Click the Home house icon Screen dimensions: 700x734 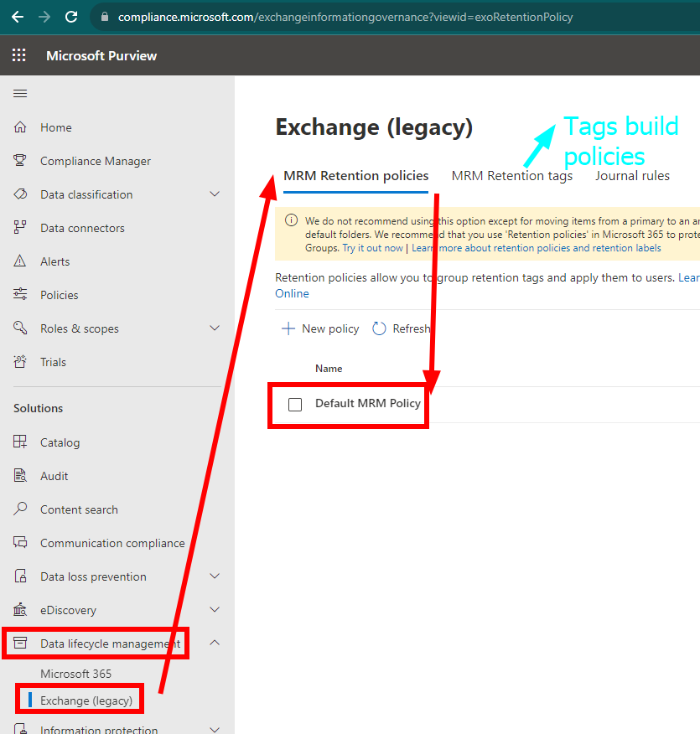point(20,127)
